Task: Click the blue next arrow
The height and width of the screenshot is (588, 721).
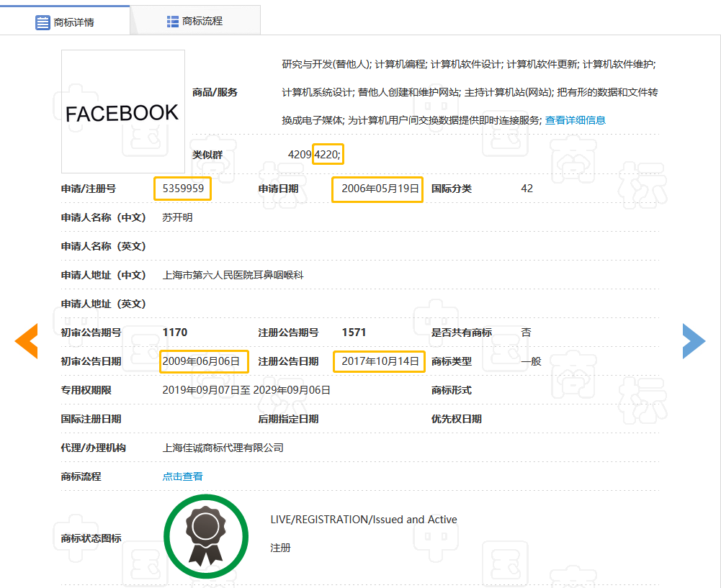Action: [x=694, y=340]
